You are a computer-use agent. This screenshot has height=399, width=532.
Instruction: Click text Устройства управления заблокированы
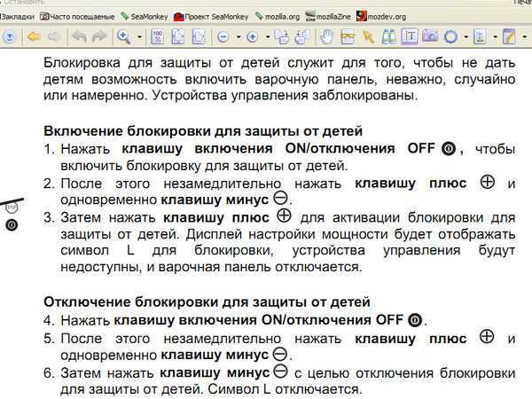285,96
